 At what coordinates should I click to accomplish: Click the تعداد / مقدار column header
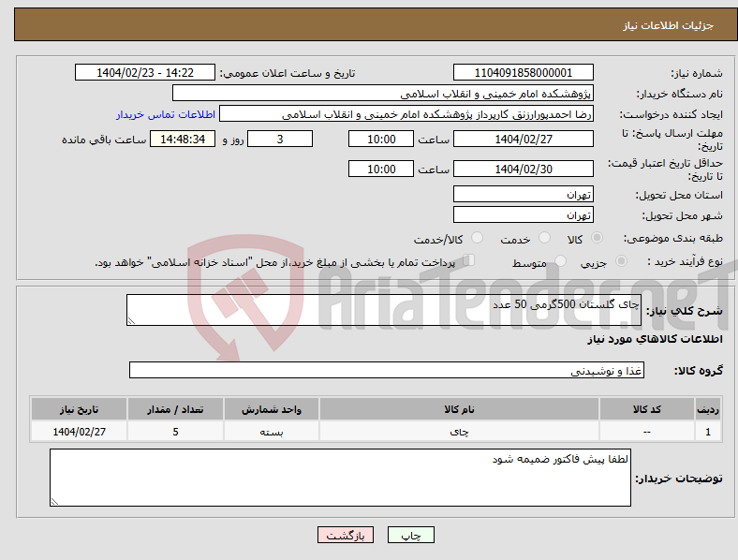[x=175, y=409]
